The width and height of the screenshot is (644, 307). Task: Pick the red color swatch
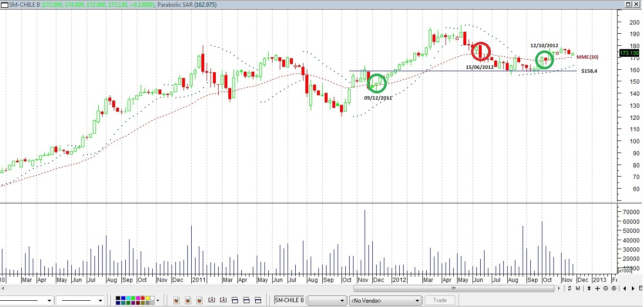pos(143,298)
